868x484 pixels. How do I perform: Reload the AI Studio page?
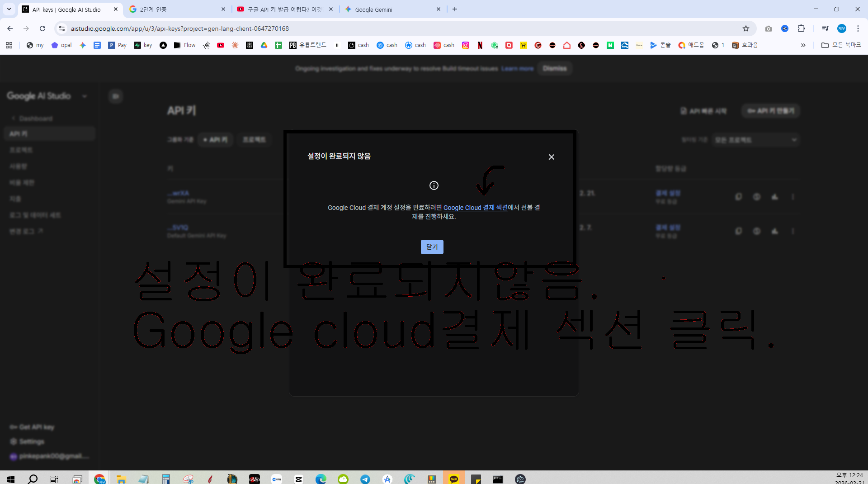pos(42,28)
